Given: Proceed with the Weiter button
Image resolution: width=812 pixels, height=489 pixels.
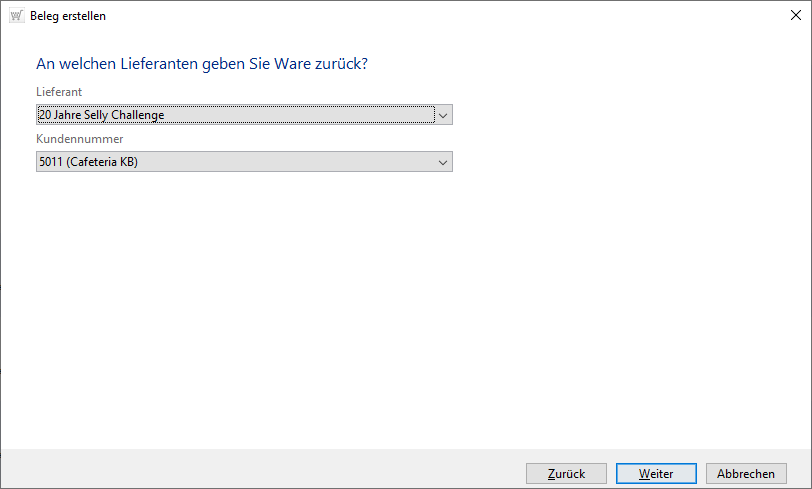Looking at the screenshot, I should [656, 474].
